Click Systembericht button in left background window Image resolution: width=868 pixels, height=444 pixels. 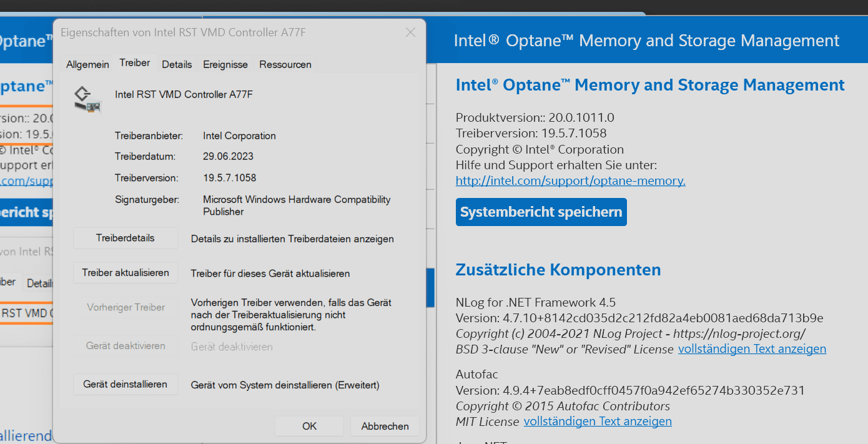(26, 212)
